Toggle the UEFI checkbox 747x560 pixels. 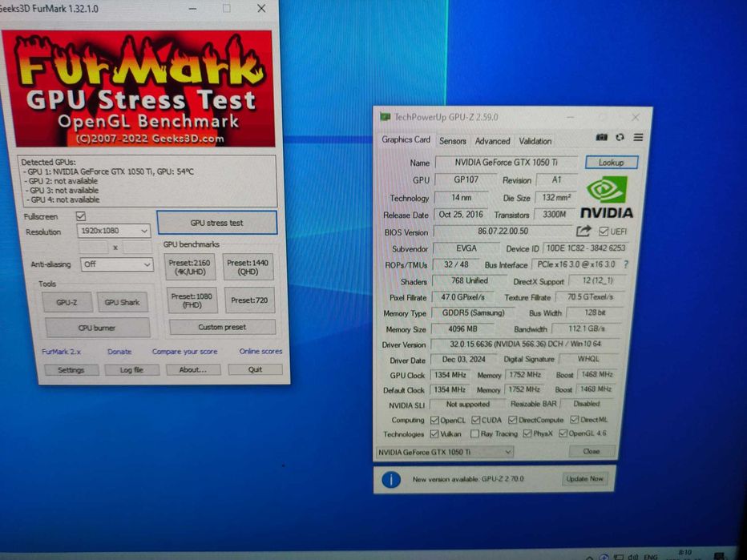tap(603, 232)
